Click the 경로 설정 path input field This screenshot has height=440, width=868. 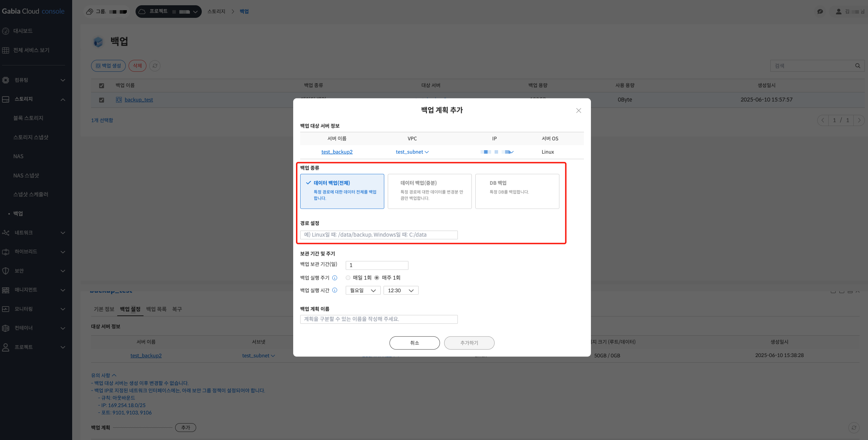pyautogui.click(x=379, y=235)
